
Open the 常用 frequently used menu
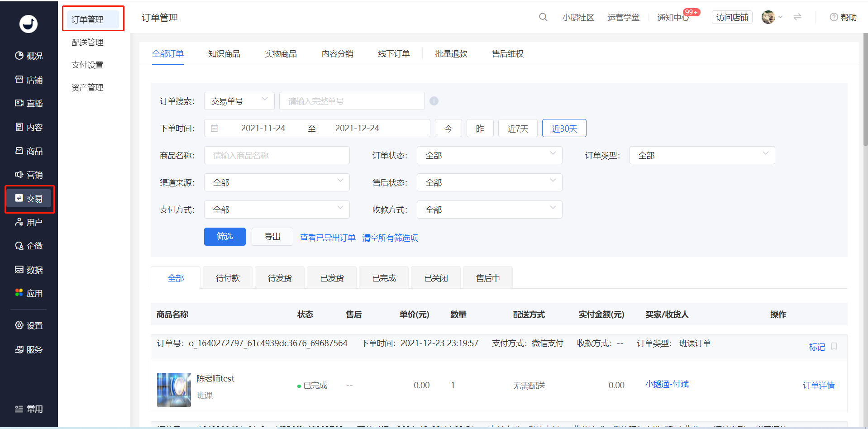(x=29, y=409)
